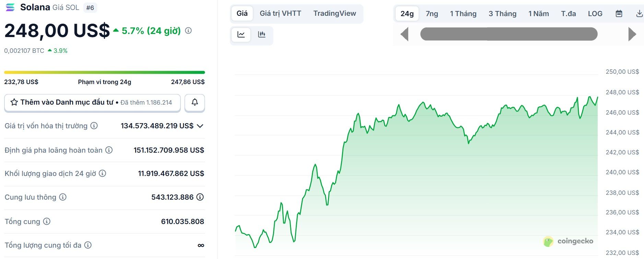Open info icon beside Tổng cung

[x=47, y=221]
